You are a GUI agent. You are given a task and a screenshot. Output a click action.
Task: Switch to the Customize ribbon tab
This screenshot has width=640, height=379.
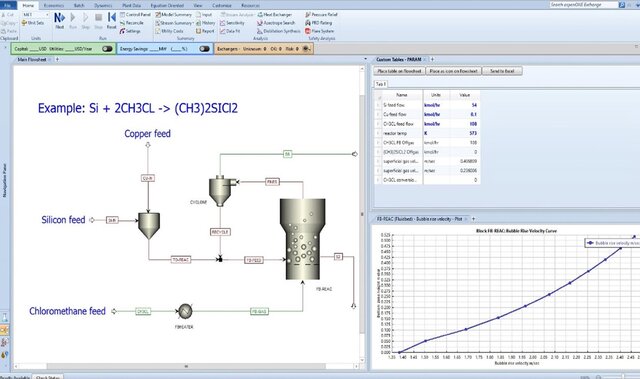click(x=222, y=5)
